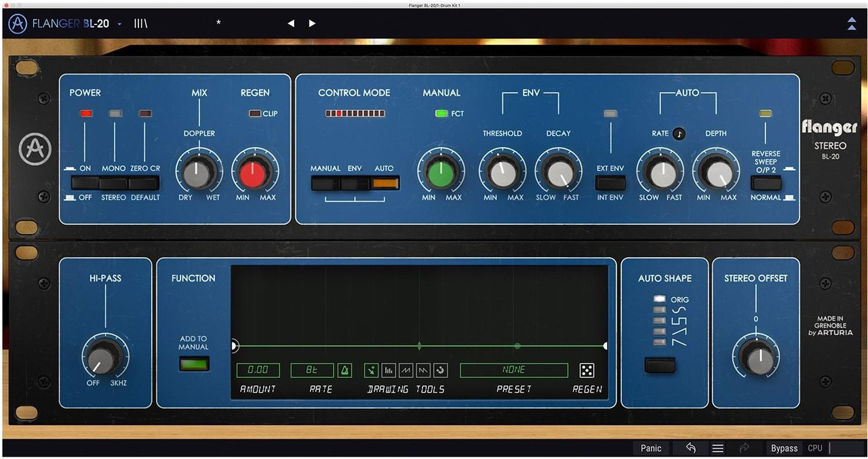Viewport: 868px width, 459px height.
Task: Select the sine auto shape LED
Action: 660,310
